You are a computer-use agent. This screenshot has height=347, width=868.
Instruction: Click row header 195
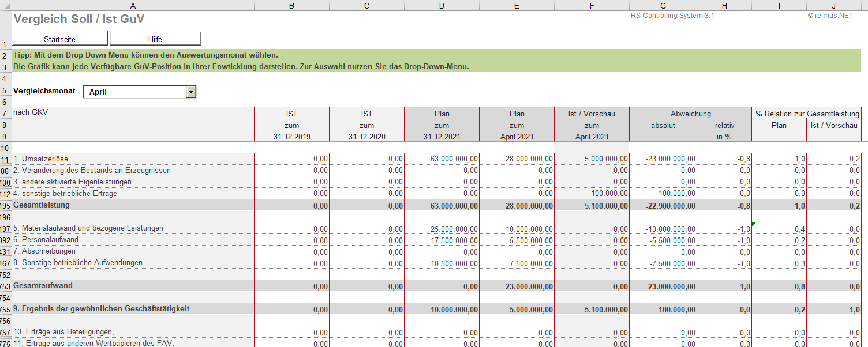coord(6,206)
